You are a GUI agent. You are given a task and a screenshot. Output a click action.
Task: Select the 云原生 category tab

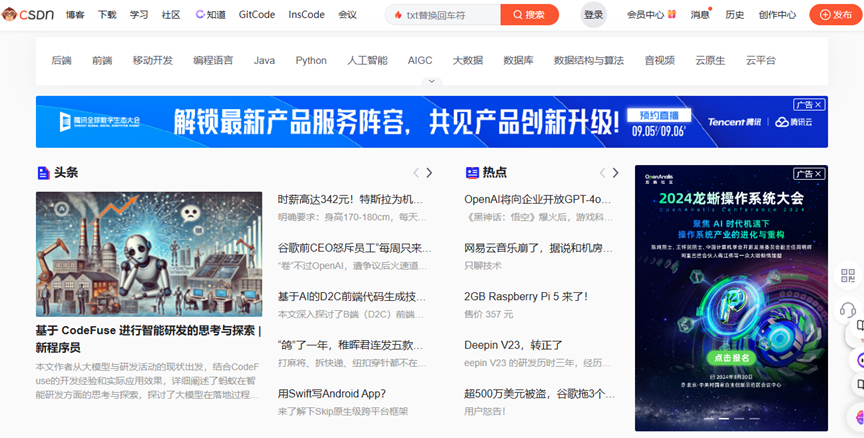[710, 61]
